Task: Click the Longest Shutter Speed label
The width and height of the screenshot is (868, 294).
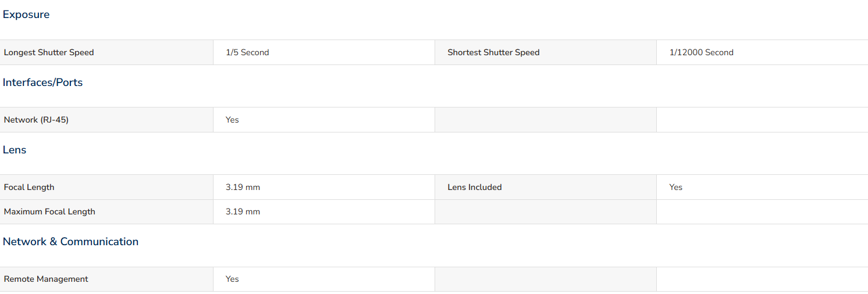Action: [x=49, y=52]
